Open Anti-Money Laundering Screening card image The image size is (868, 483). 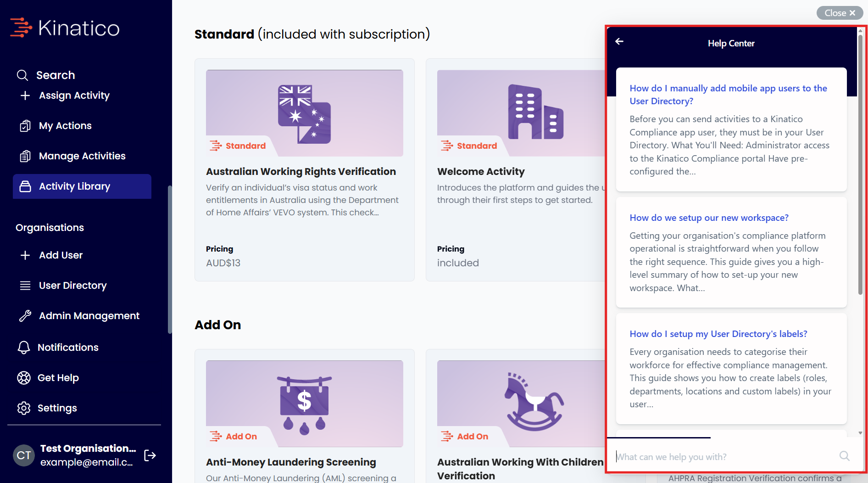click(x=305, y=404)
